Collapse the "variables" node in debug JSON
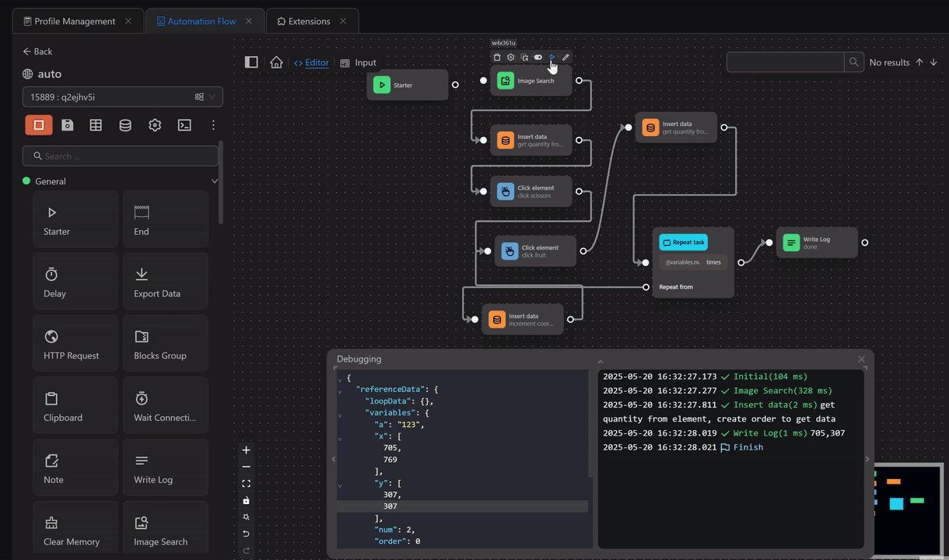 (x=340, y=415)
